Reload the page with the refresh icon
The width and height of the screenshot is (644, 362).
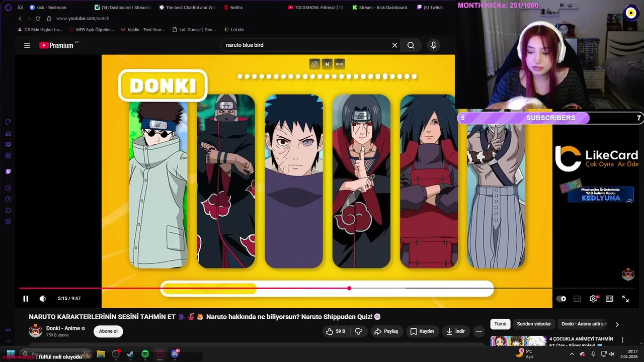pyautogui.click(x=38, y=19)
